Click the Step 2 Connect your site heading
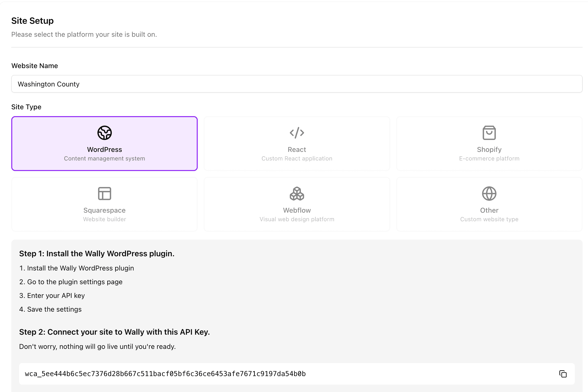Screen dimensions: 588x392 click(x=114, y=332)
